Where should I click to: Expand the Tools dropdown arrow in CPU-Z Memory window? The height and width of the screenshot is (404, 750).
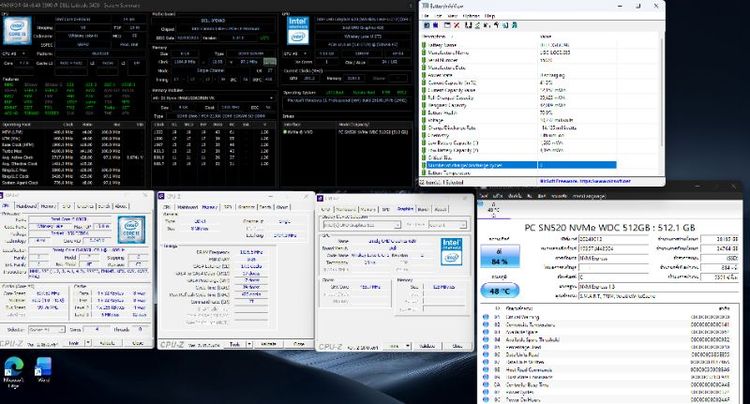[249, 344]
